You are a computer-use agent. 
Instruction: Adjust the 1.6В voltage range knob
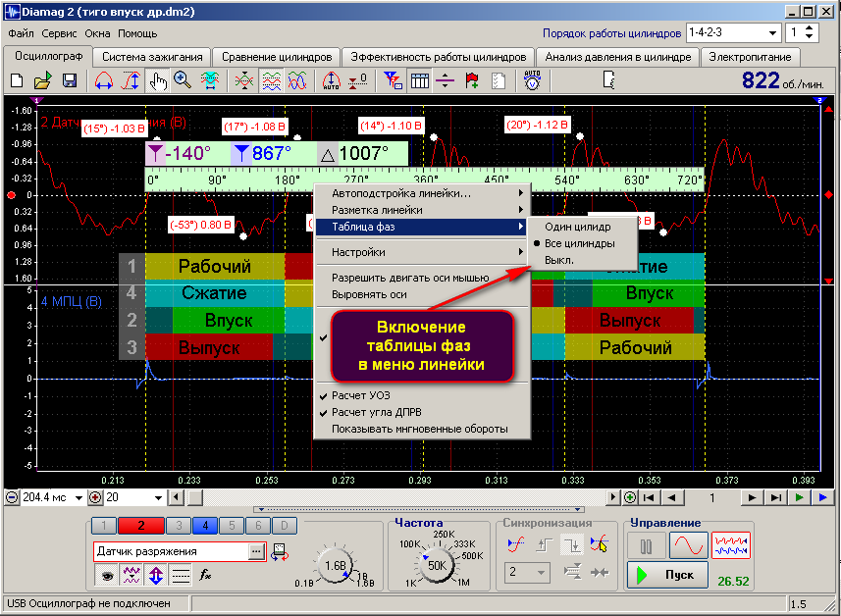336,566
